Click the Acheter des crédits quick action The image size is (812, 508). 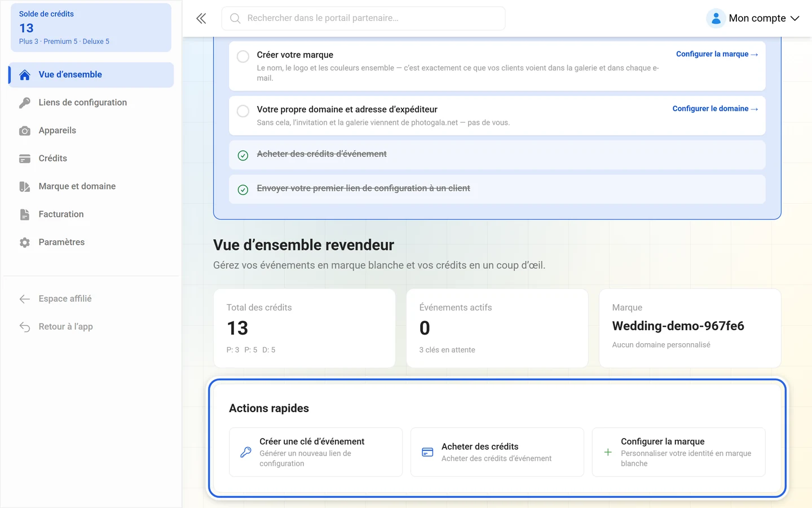pyautogui.click(x=497, y=452)
